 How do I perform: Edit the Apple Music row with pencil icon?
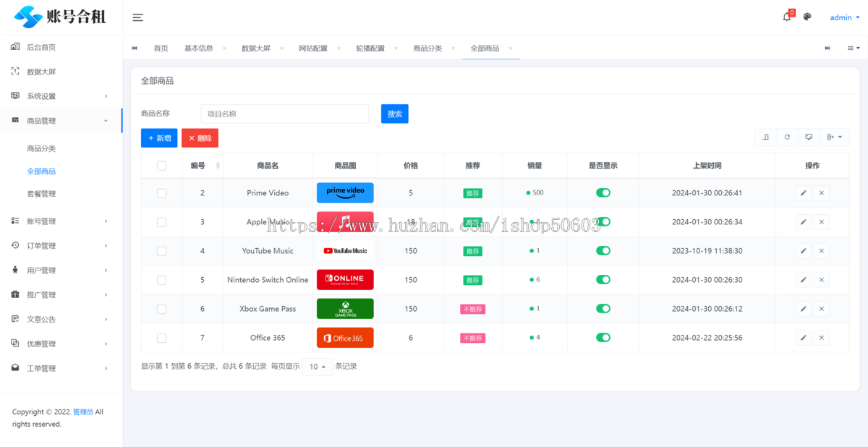[x=803, y=222]
